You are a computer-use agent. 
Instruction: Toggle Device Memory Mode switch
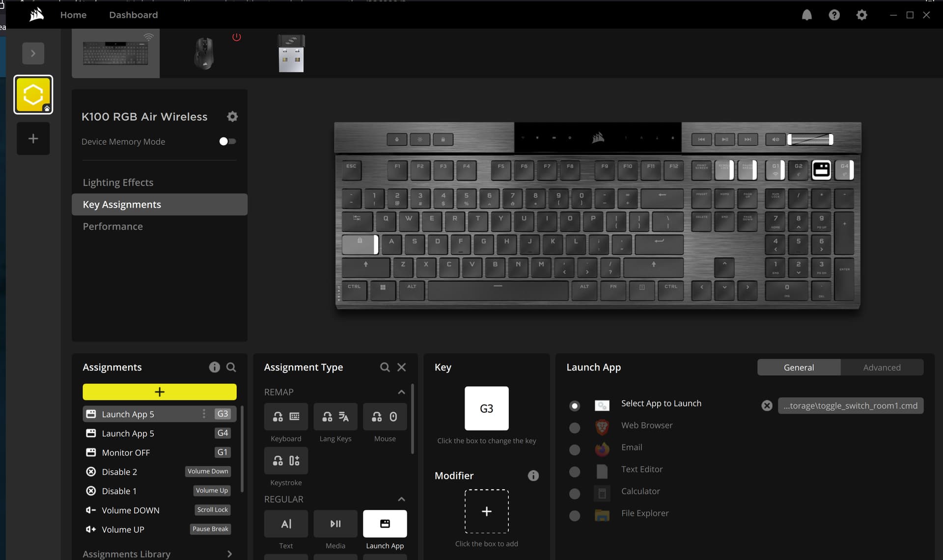pos(227,141)
